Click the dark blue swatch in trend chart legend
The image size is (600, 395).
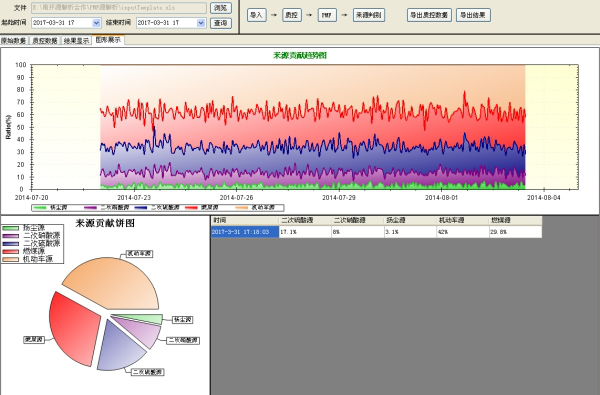tap(141, 208)
